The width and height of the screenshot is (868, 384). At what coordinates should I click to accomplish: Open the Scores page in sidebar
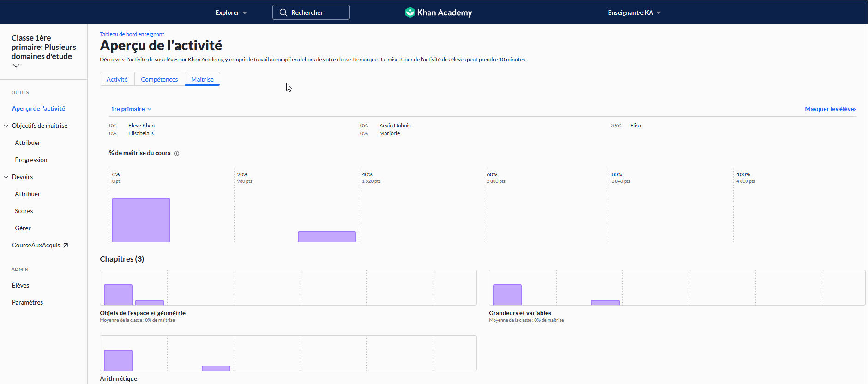[24, 211]
